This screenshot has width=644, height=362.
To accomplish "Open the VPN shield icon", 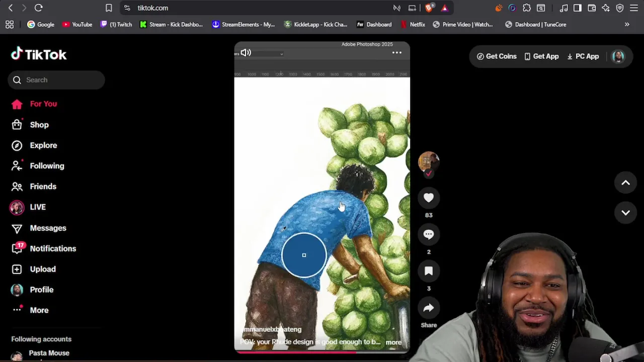I will tap(620, 8).
